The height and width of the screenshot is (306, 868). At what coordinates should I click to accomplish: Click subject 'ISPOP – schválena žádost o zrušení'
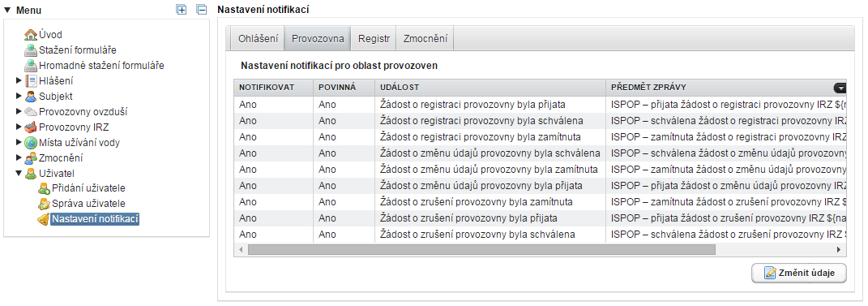(x=729, y=235)
